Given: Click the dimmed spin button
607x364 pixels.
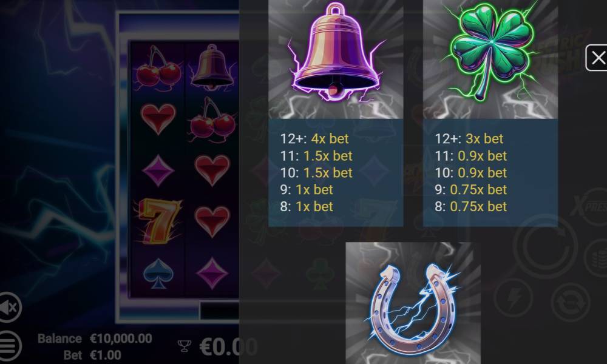Looking at the screenshot, I should (546, 246).
